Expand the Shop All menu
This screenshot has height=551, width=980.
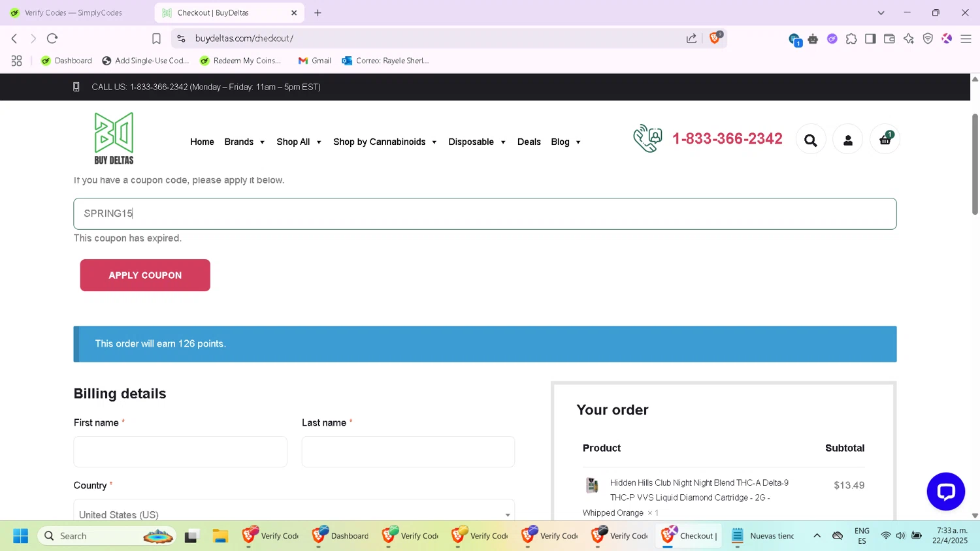tap(299, 142)
